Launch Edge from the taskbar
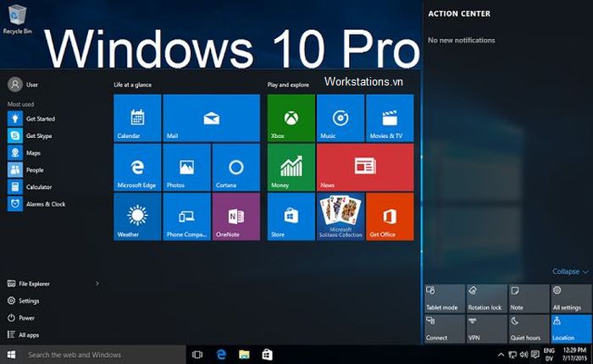This screenshot has height=364, width=593. click(x=221, y=355)
